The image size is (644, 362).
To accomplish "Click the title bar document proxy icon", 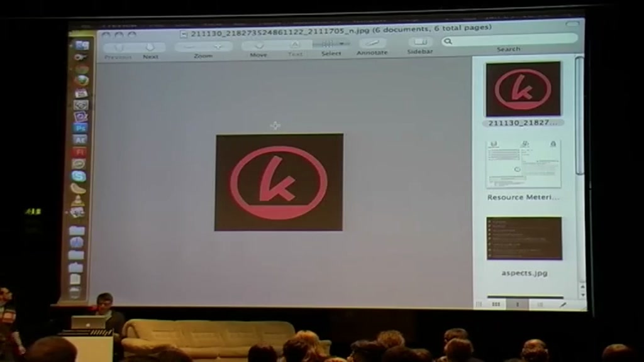I will [x=184, y=35].
